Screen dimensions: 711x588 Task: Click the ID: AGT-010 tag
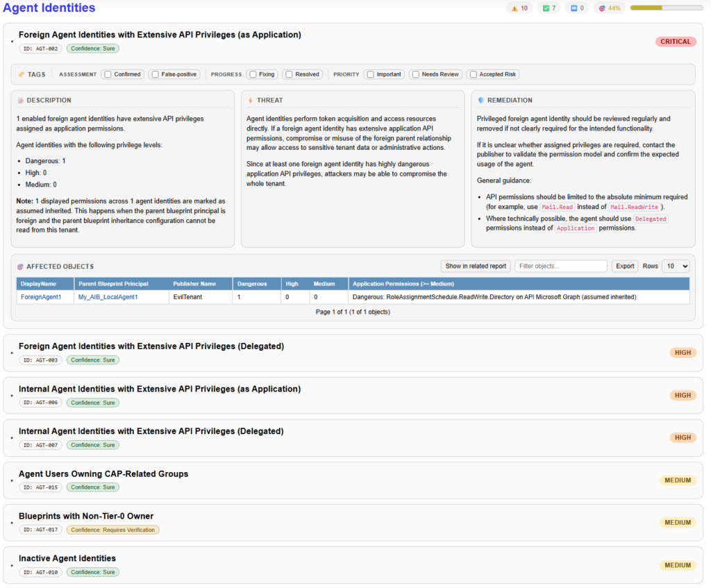point(40,572)
